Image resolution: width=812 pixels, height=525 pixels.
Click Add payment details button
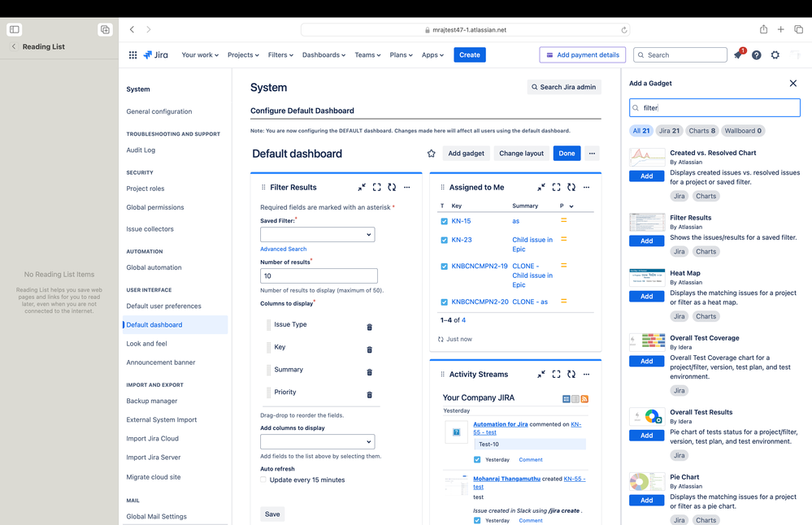point(583,55)
